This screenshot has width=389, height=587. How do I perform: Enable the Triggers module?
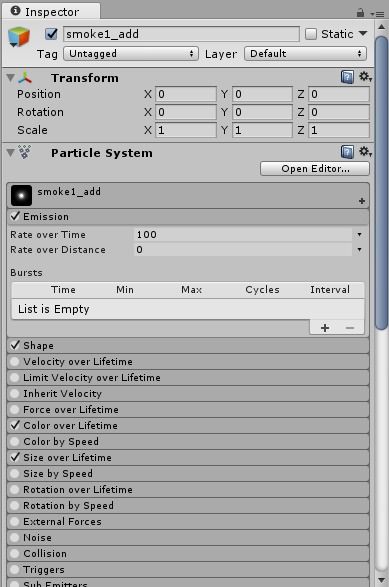click(15, 569)
